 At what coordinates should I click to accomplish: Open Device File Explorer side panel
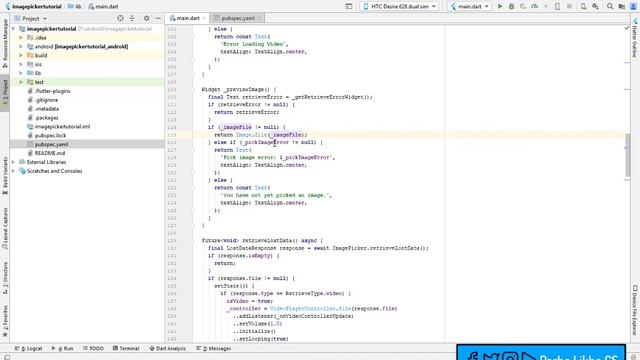click(x=635, y=310)
